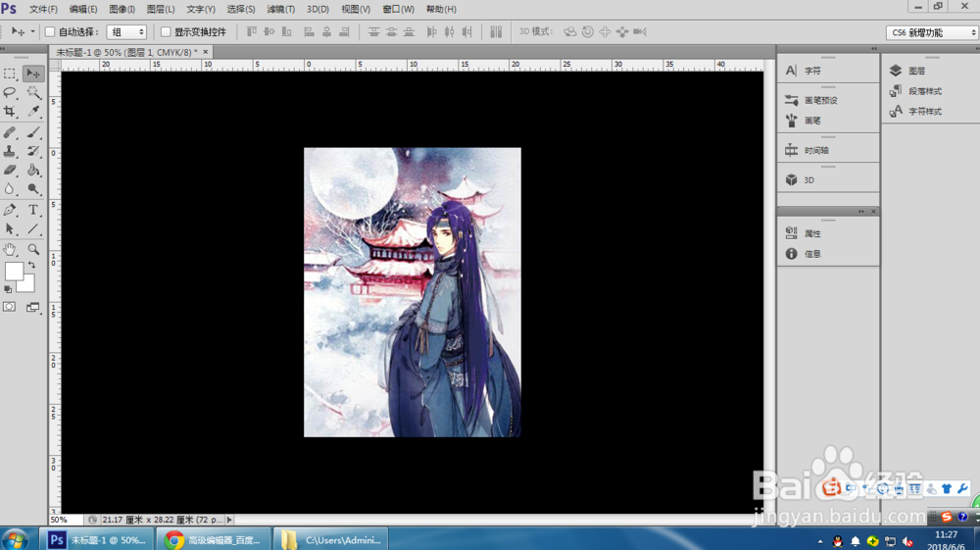Screen dimensions: 980x550
Task: Select the Eraser tool
Action: (10, 170)
